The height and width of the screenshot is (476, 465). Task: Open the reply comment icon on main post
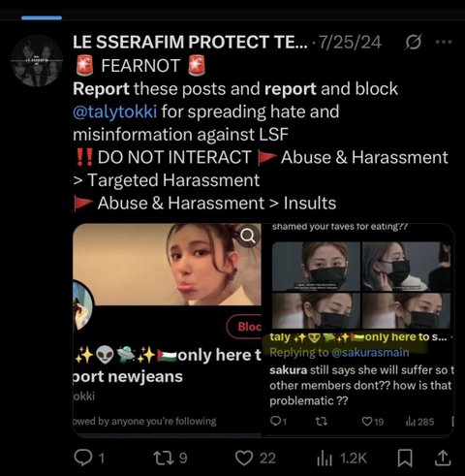pyautogui.click(x=83, y=458)
